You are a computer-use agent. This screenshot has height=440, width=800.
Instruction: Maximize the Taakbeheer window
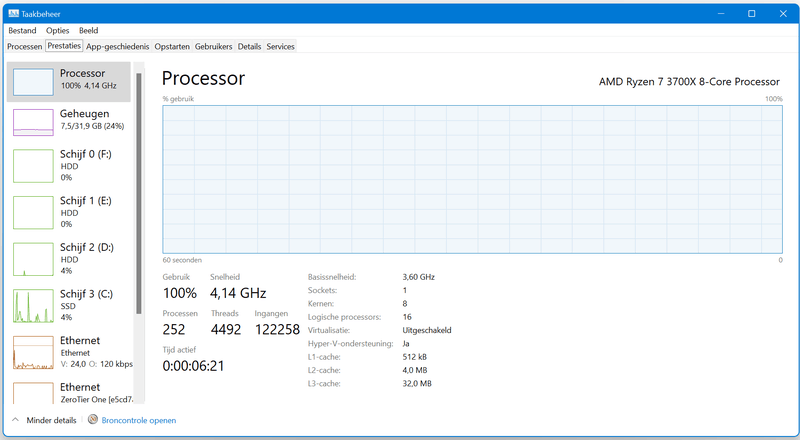pos(752,14)
